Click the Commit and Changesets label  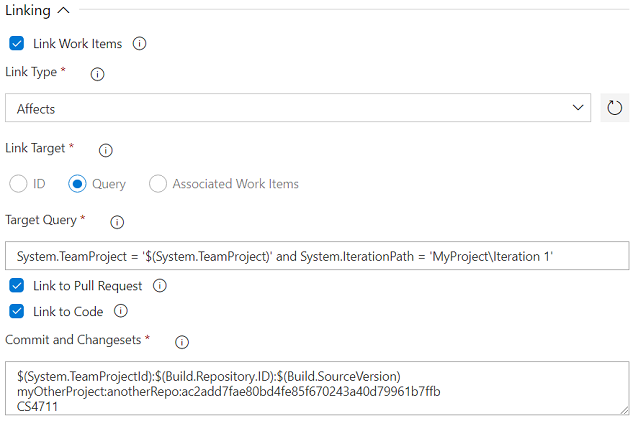pos(73,340)
